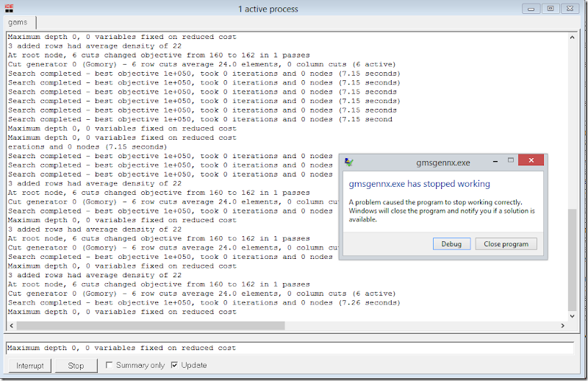
Task: Enable the Summary only checkbox
Action: click(x=109, y=365)
